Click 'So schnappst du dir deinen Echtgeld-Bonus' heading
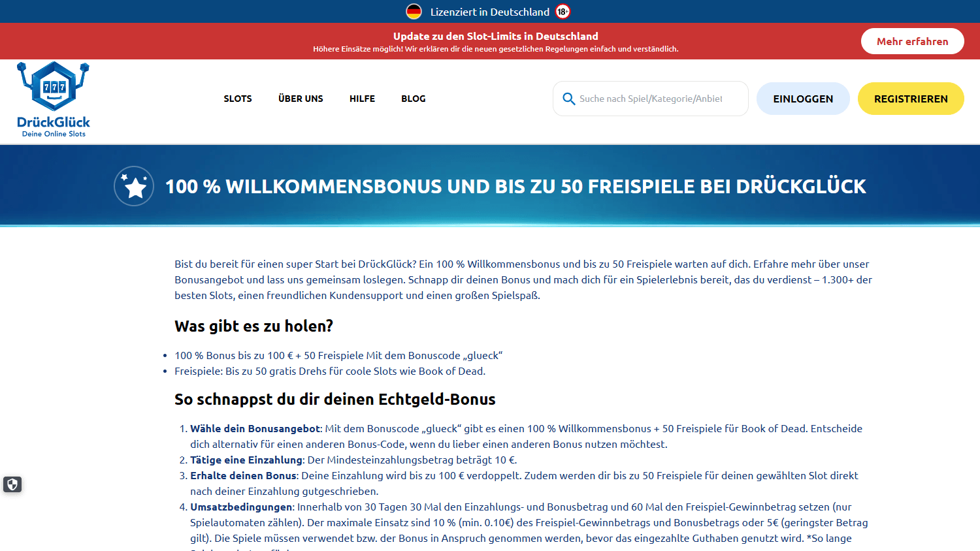The height and width of the screenshot is (551, 980). coord(335,399)
